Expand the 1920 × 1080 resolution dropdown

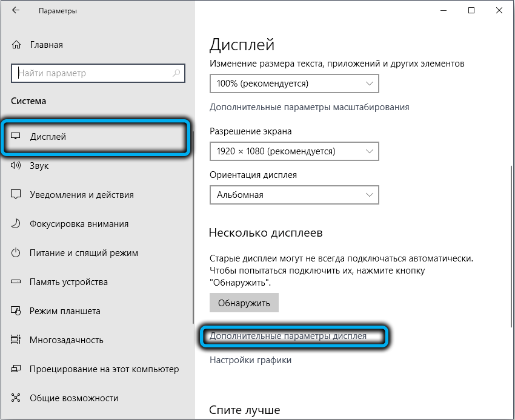[x=294, y=151]
